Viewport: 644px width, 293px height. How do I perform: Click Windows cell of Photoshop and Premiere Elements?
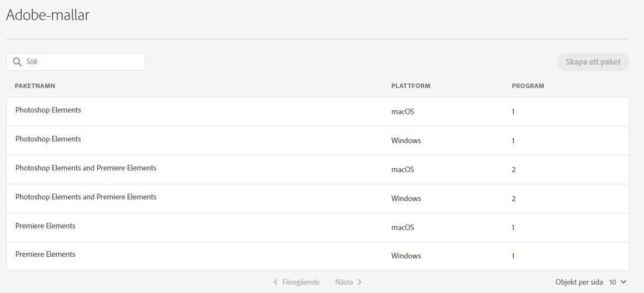point(406,198)
